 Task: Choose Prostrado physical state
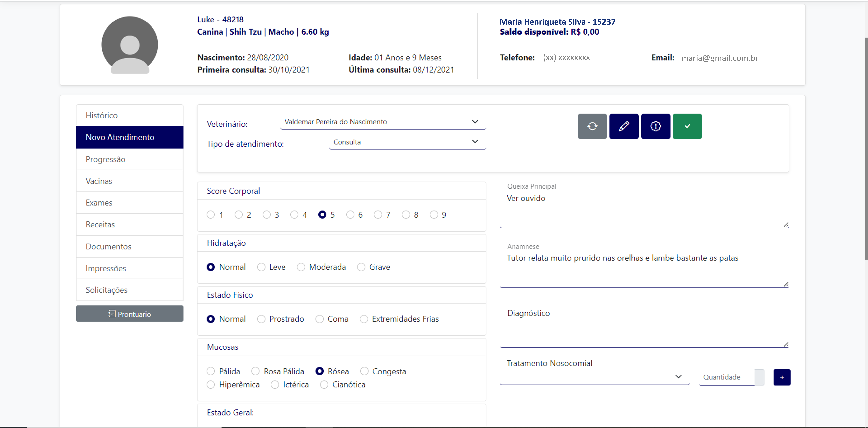click(261, 319)
